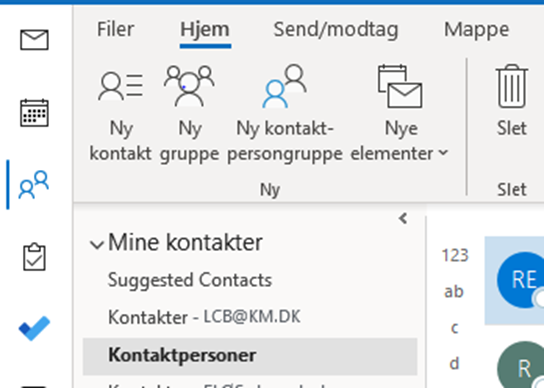Switch to the Send/modtag tab

point(336,29)
